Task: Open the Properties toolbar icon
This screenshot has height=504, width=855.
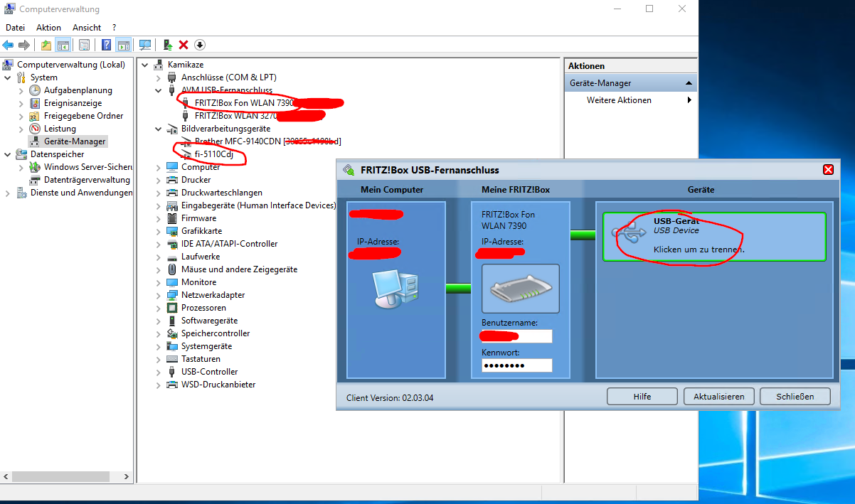Action: click(x=84, y=45)
